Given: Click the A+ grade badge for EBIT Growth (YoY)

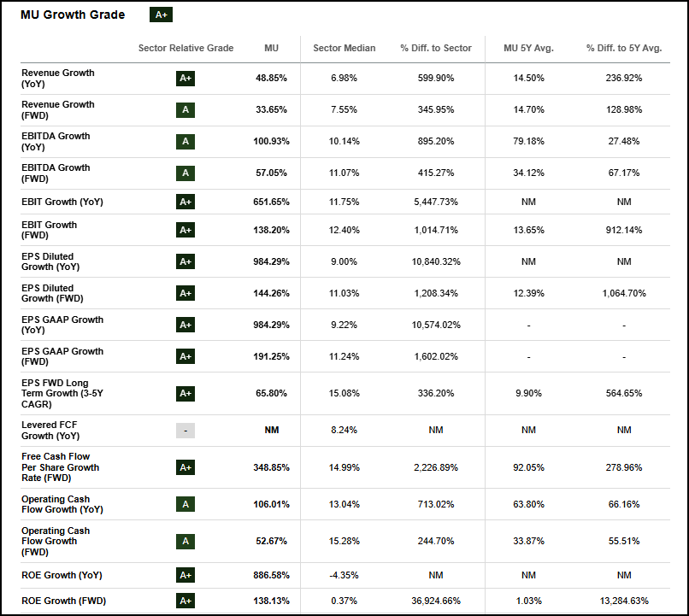Looking at the screenshot, I should 185,202.
